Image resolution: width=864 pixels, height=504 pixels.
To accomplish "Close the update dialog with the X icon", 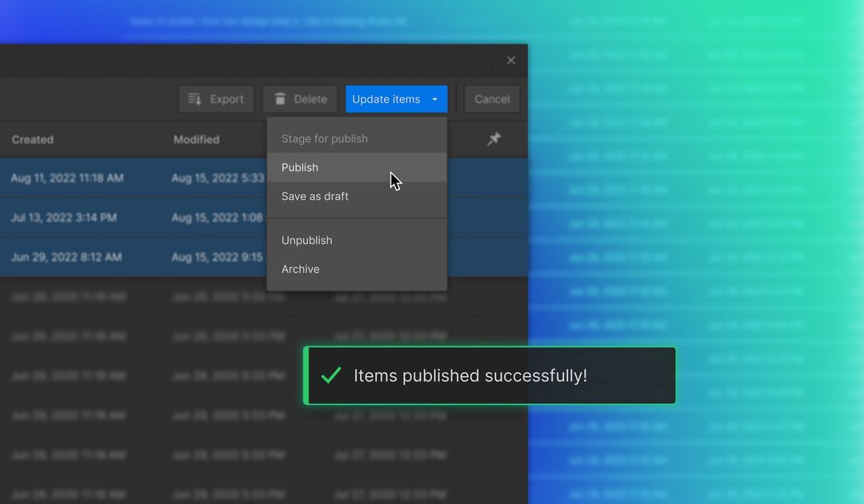I will click(510, 60).
